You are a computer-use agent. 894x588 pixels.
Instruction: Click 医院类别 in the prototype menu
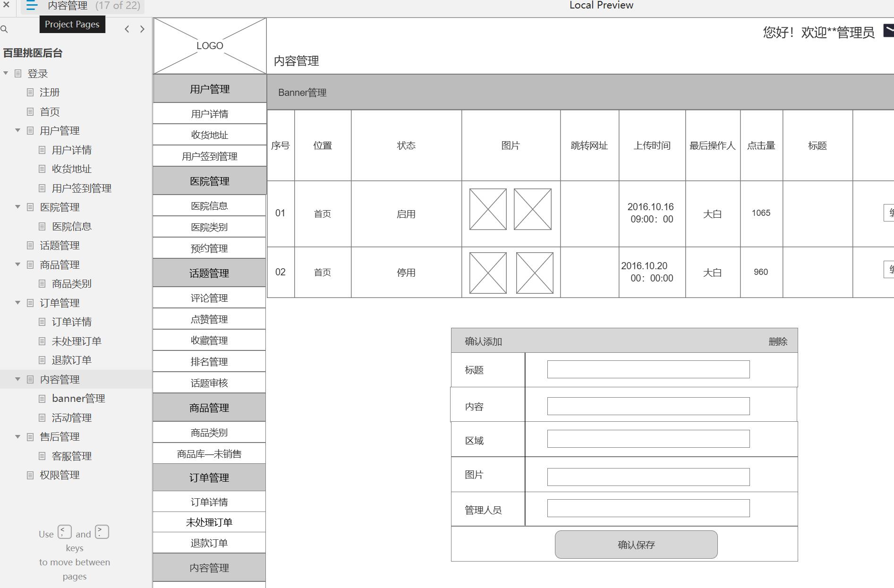pyautogui.click(x=209, y=227)
